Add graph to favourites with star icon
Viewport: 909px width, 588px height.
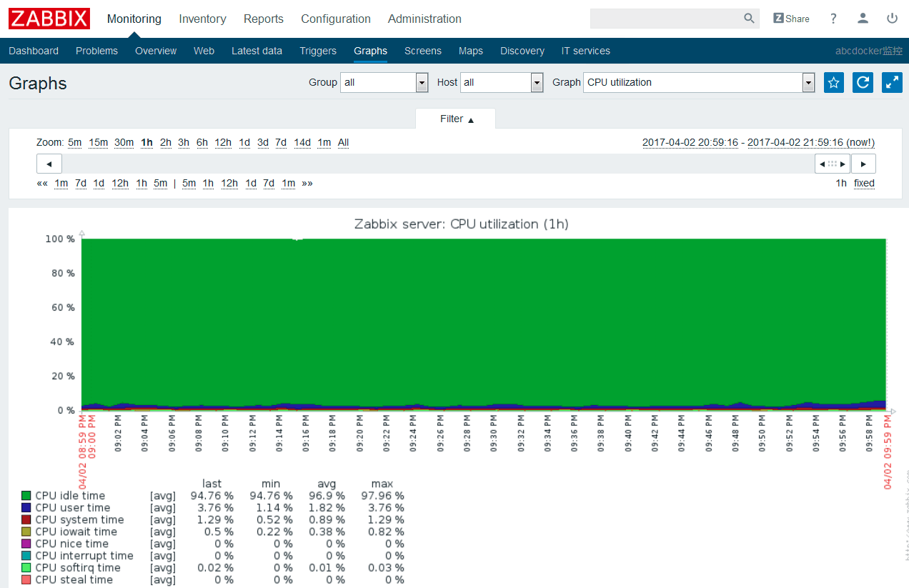pyautogui.click(x=833, y=82)
